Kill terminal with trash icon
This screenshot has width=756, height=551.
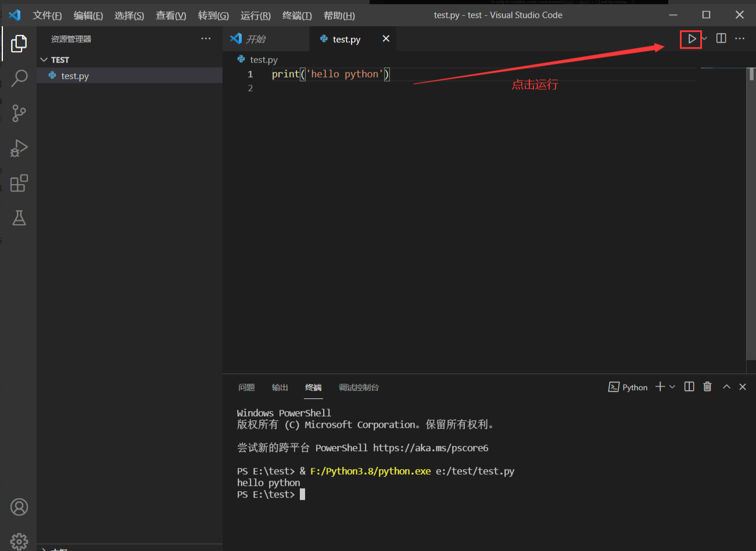coord(707,387)
